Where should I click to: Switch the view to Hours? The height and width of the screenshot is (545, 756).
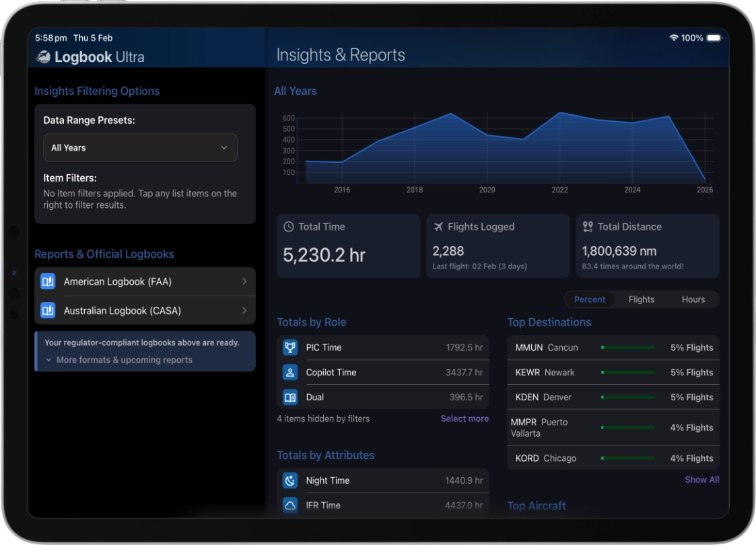(693, 299)
